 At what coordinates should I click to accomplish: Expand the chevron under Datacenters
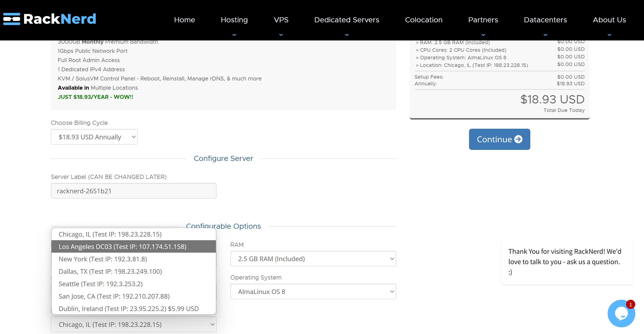click(545, 35)
